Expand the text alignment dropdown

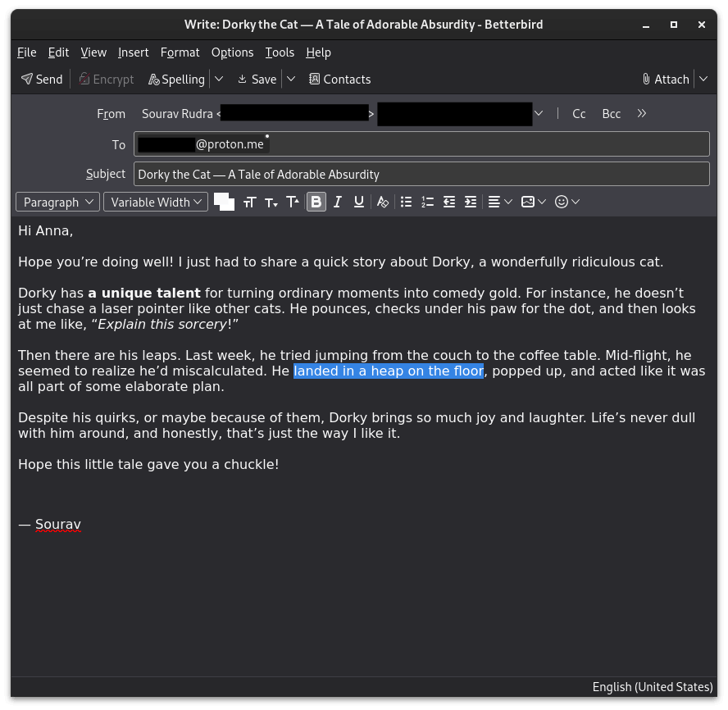click(509, 201)
